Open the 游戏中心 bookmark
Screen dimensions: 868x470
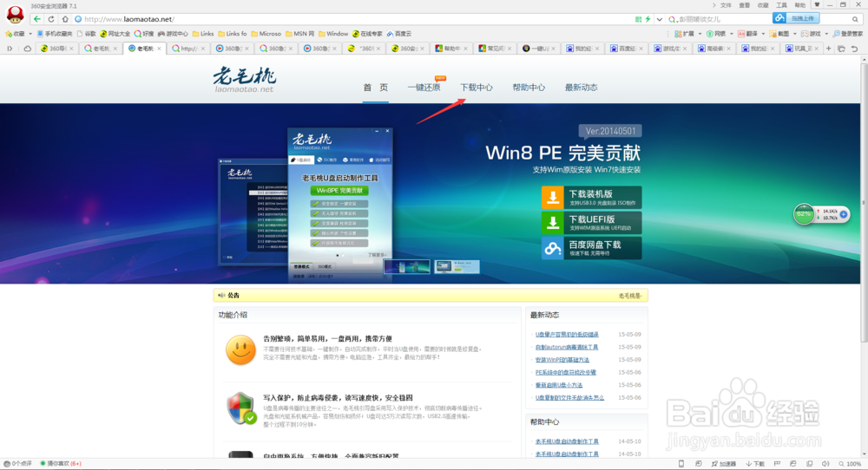tap(173, 34)
